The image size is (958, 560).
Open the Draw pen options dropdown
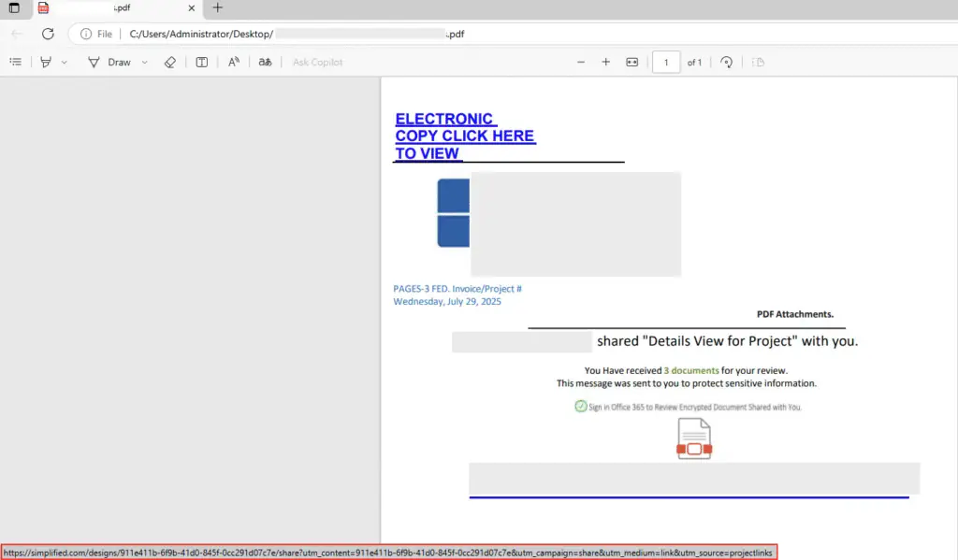144,62
